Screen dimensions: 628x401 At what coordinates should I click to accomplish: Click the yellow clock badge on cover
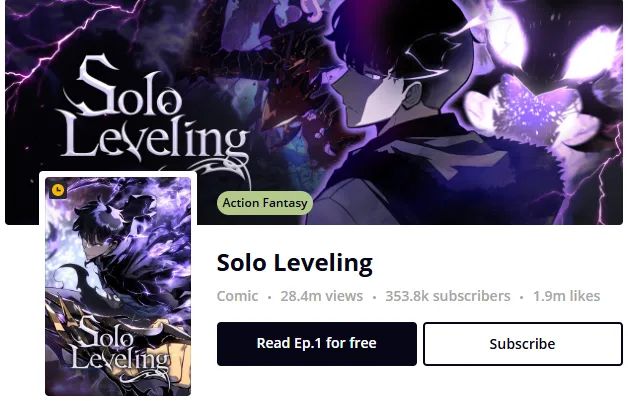58,190
